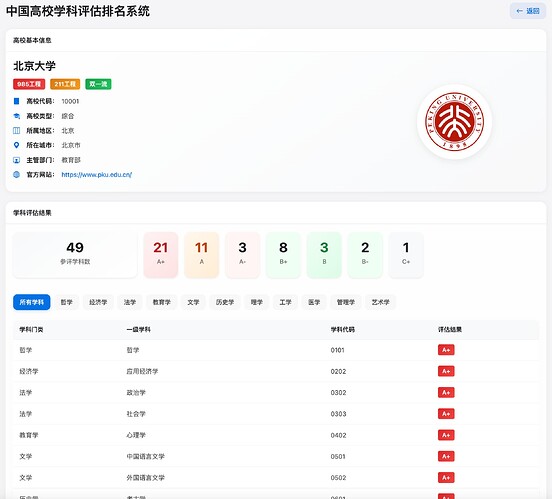Click the 所属地区 map icon
The image size is (552, 499).
16,131
